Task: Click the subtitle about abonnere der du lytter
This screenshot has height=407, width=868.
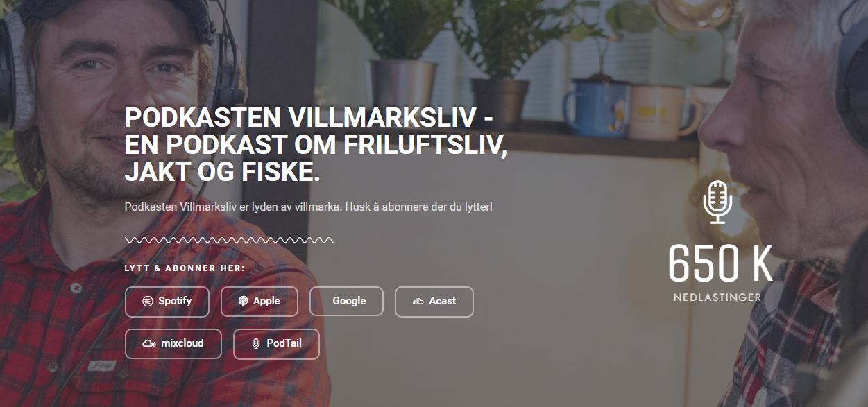Action: click(x=309, y=207)
